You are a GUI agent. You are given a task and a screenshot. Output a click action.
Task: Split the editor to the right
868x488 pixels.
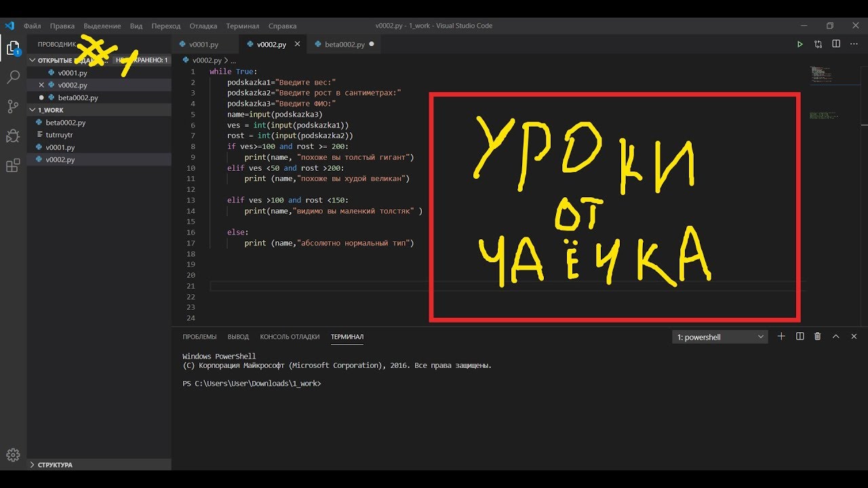(836, 44)
